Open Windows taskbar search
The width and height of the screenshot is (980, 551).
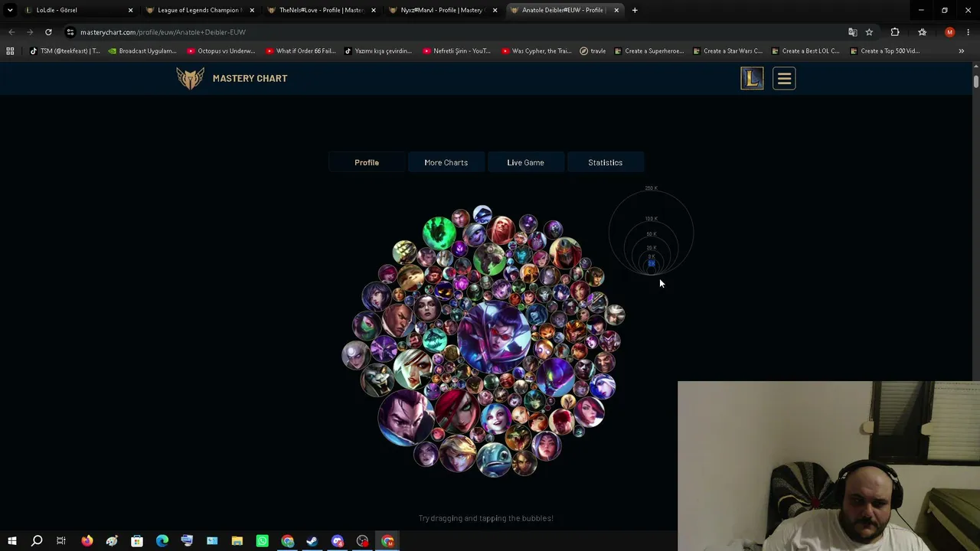coord(37,541)
